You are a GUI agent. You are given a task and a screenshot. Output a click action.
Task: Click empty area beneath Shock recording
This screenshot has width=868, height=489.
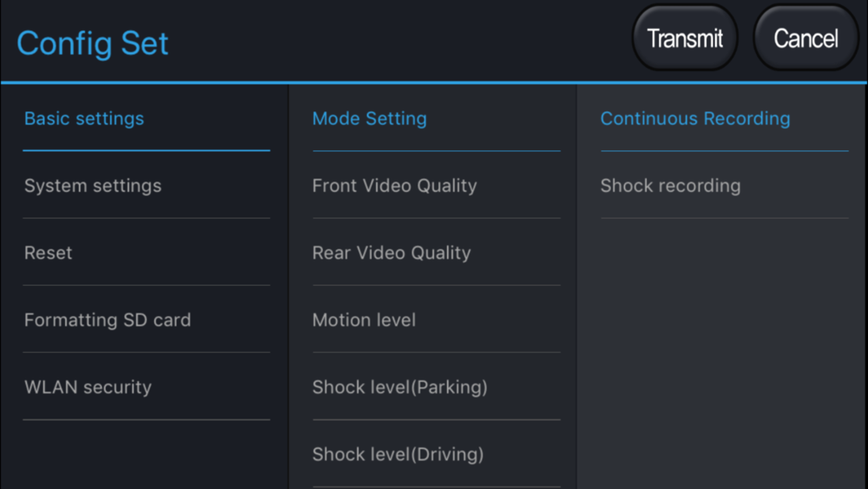722,347
